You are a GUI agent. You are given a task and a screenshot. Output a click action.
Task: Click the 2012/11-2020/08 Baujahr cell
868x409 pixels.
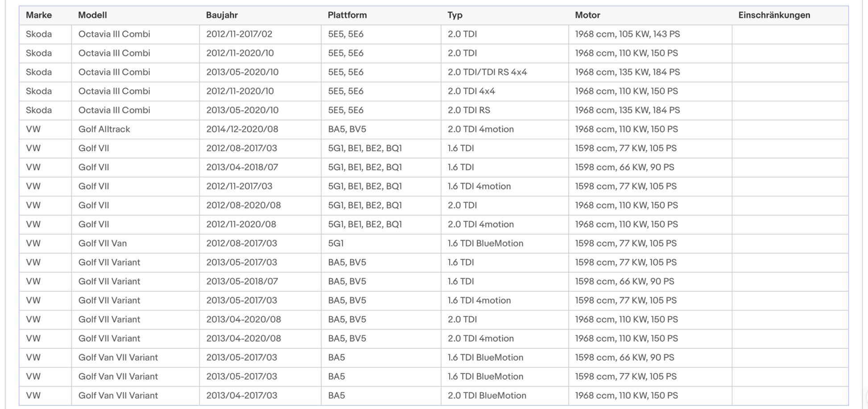pos(241,225)
